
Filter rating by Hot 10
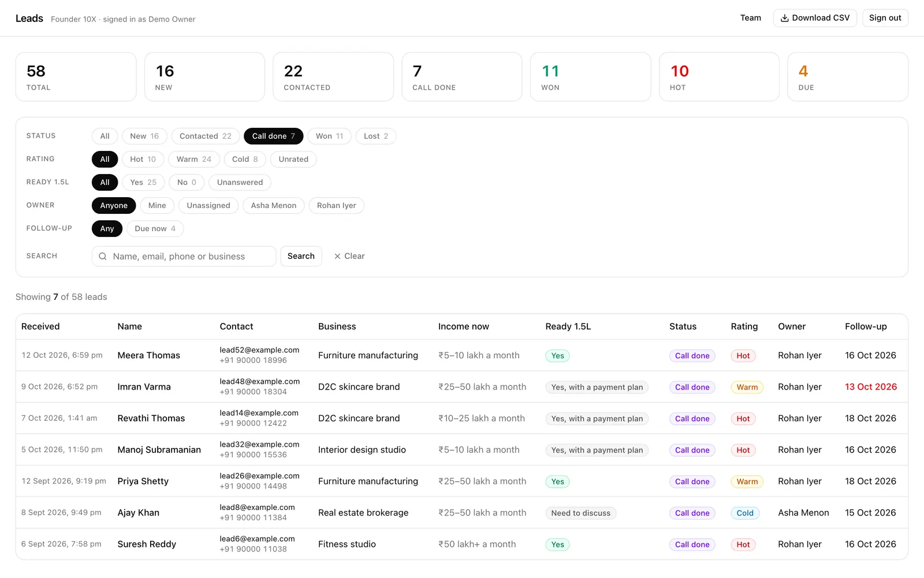pos(143,159)
